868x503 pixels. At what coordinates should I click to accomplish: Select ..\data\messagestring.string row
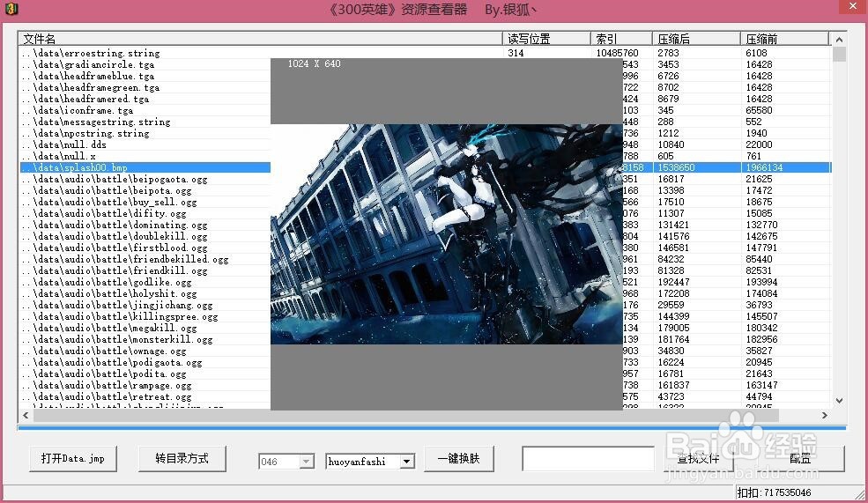(x=145, y=122)
